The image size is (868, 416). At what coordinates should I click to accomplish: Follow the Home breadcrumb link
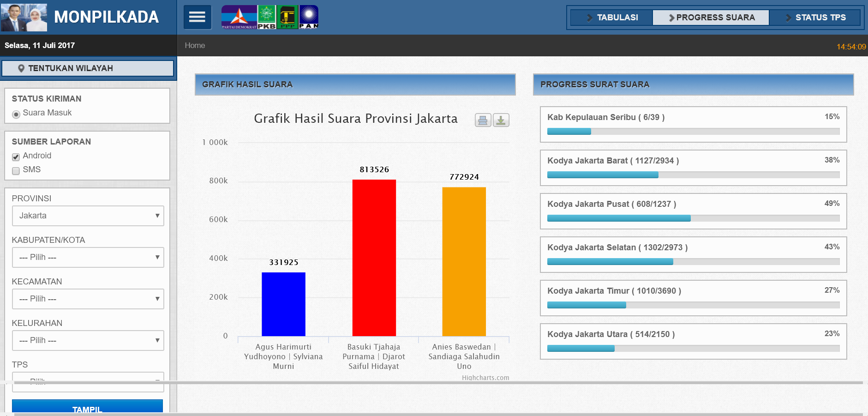click(x=195, y=45)
